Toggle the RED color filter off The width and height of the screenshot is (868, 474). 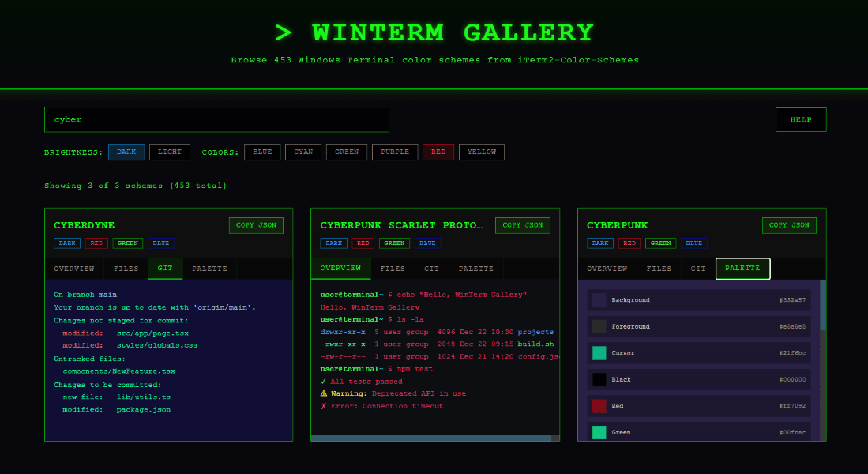coord(438,152)
